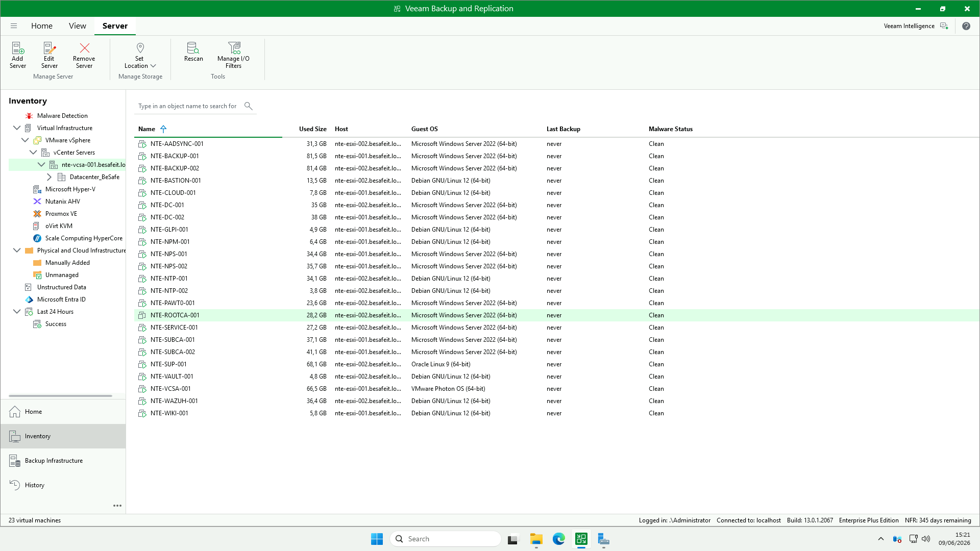This screenshot has width=980, height=551.
Task: Collapse the Last 24 Hours node
Action: (17, 312)
